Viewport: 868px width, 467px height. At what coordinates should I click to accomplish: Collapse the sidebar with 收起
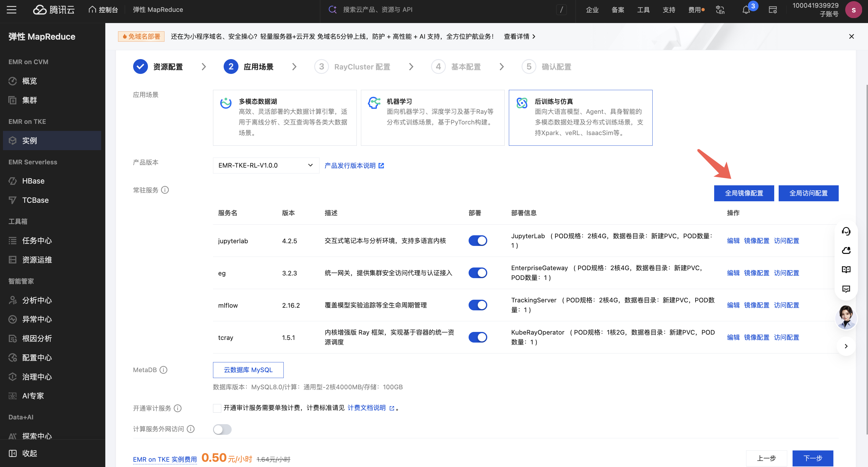pos(23,453)
